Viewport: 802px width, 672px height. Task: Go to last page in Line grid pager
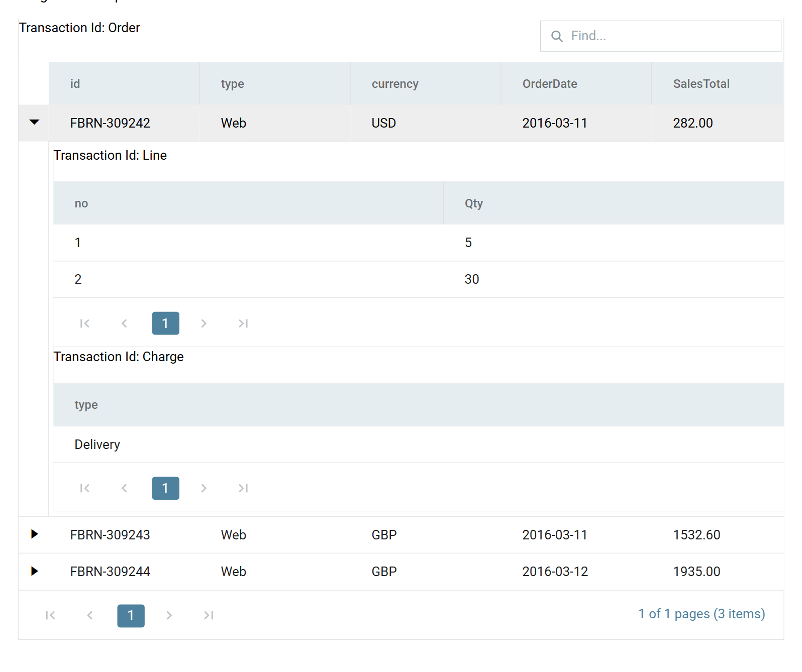click(x=243, y=323)
